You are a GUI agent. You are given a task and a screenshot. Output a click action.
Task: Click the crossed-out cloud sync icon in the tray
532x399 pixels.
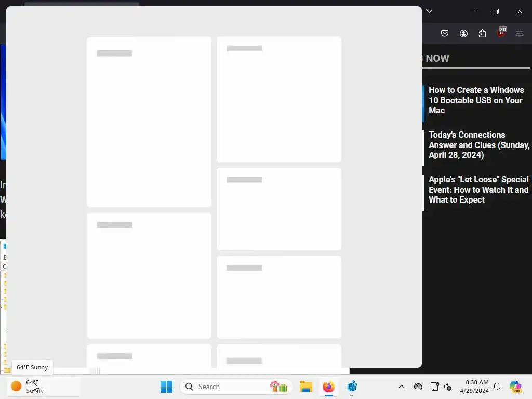tap(418, 387)
